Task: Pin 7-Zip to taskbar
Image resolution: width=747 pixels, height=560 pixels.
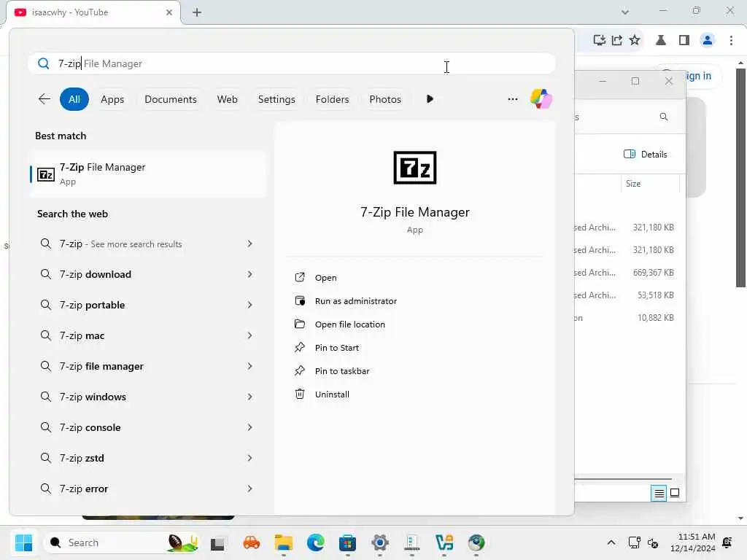Action: coord(341,371)
